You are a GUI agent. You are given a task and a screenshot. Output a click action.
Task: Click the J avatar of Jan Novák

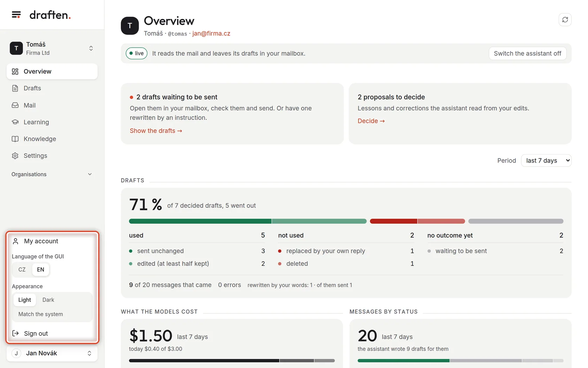coord(16,353)
